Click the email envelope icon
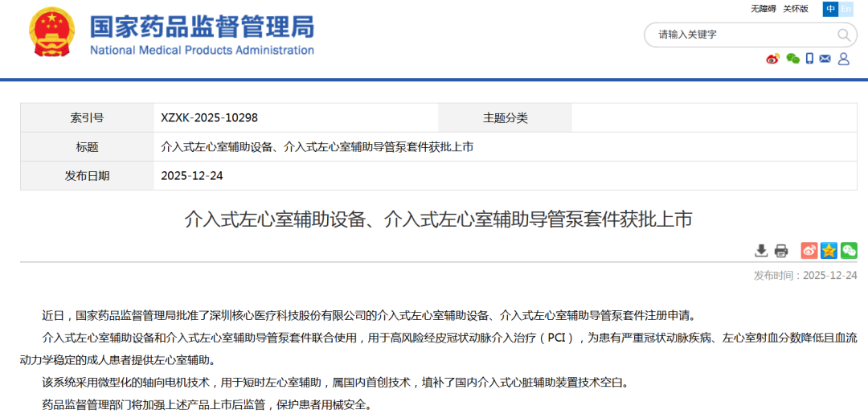Image resolution: width=868 pixels, height=418 pixels. click(x=825, y=59)
